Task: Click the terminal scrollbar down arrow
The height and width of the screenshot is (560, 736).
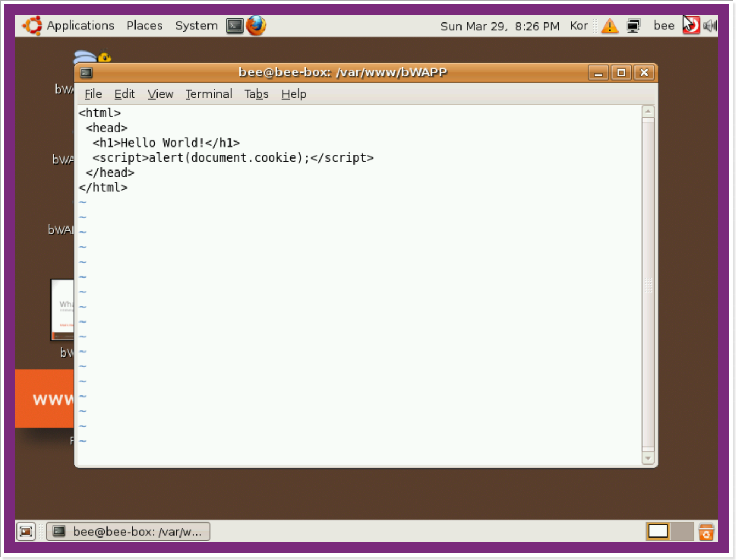Action: pyautogui.click(x=648, y=458)
